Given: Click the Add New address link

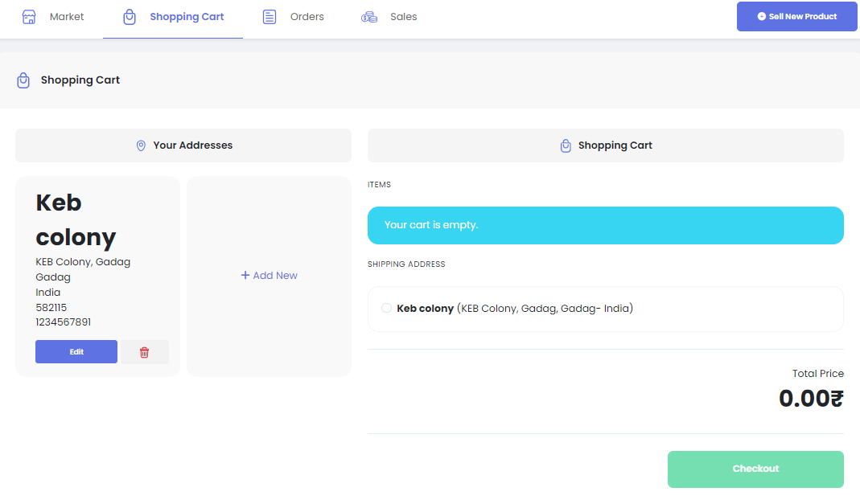Looking at the screenshot, I should tap(269, 276).
